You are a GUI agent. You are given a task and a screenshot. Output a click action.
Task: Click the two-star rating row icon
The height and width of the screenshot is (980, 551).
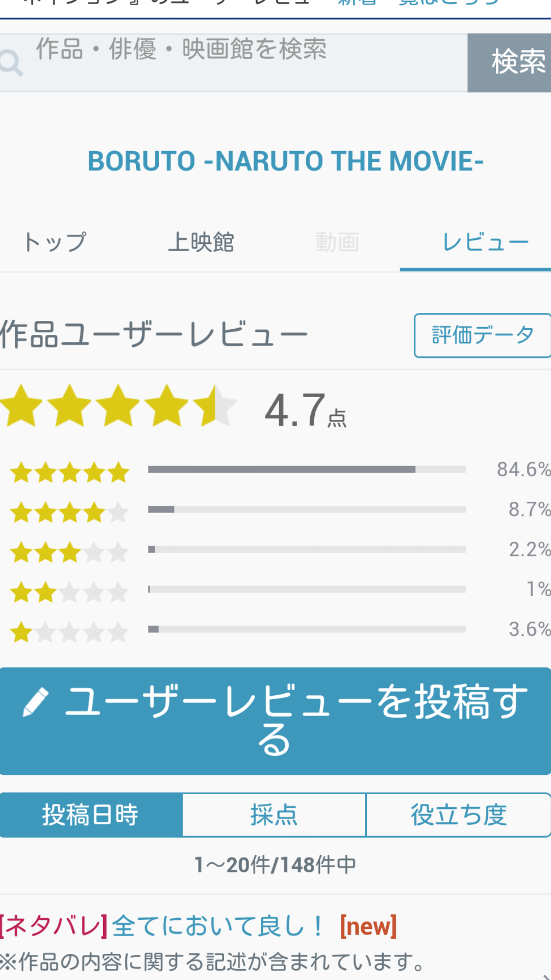[70, 592]
